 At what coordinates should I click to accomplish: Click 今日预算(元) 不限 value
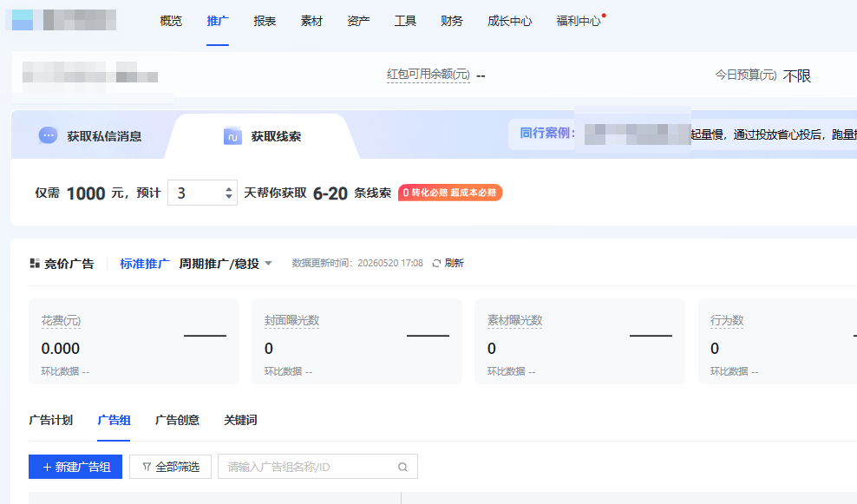[x=797, y=75]
